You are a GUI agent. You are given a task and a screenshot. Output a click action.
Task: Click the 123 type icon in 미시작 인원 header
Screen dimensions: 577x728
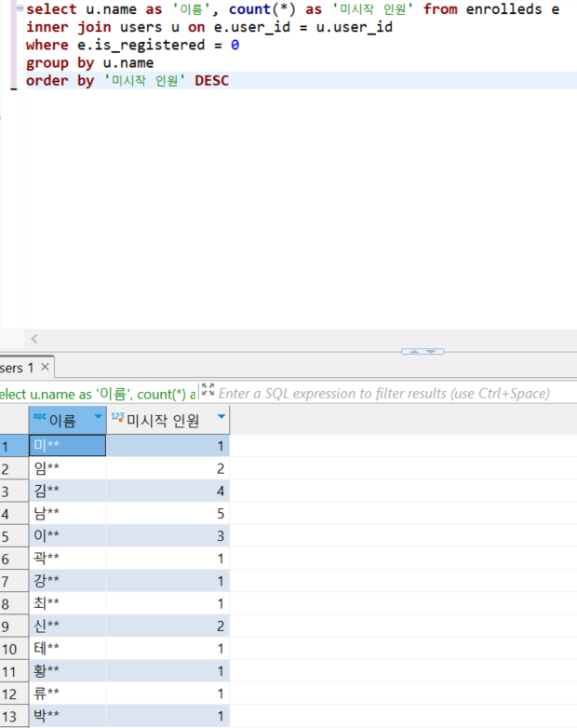117,417
